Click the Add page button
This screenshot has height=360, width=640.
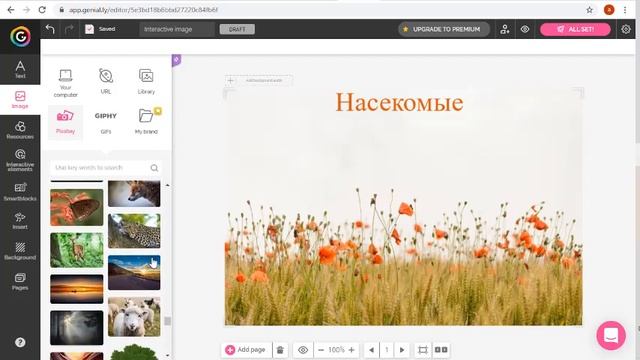pos(247,350)
